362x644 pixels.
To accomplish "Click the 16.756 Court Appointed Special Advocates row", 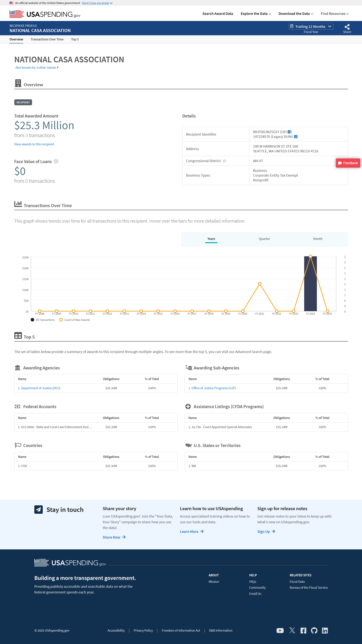I will coord(266,427).
